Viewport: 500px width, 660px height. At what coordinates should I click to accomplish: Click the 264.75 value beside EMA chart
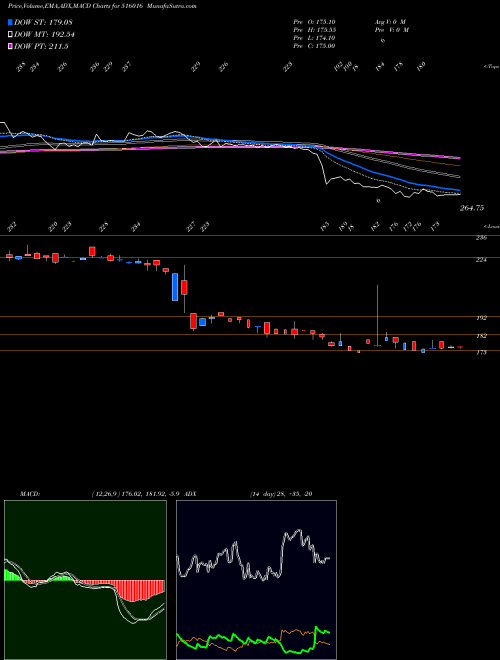[471, 208]
